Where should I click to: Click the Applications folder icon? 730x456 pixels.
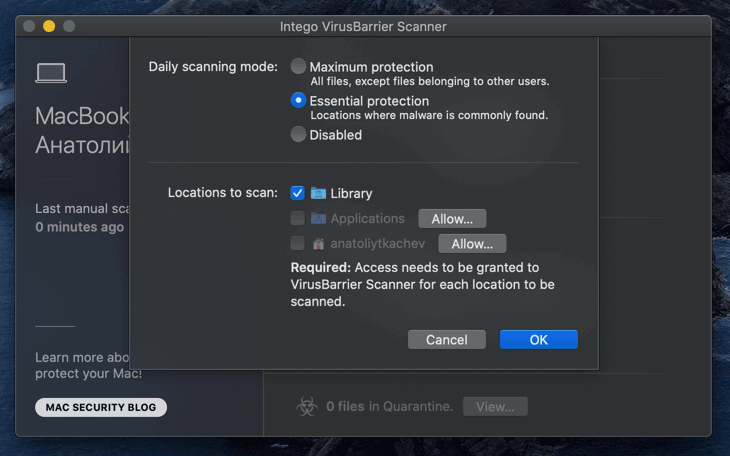[x=318, y=218]
